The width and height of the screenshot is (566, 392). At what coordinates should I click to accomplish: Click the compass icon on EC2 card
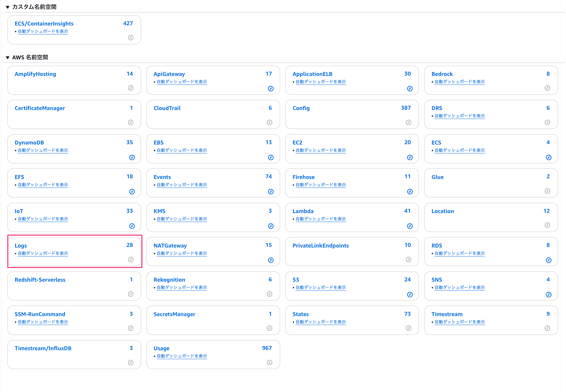(x=410, y=158)
